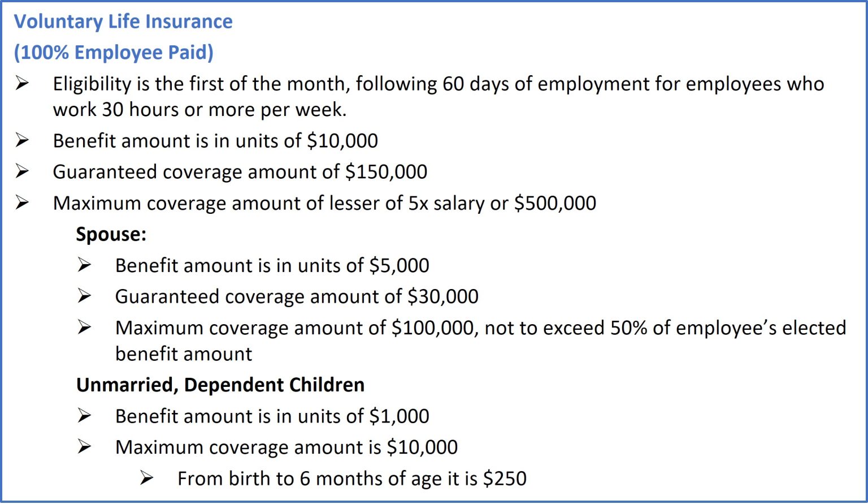Click the $500,000 maximum amount text
The height and width of the screenshot is (504, 868).
point(555,203)
